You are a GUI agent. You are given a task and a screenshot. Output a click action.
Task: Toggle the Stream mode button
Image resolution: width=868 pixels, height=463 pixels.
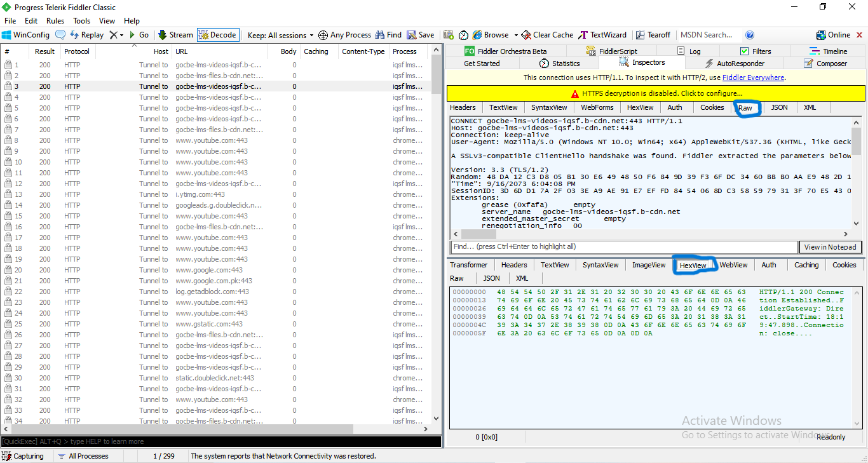[175, 35]
